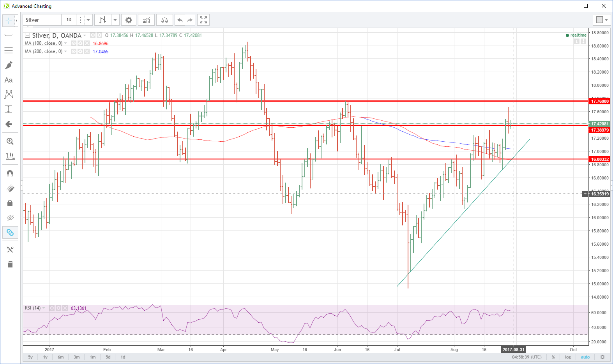Open the interval dropdown arrow
Image resolution: width=613 pixels, height=364 pixels.
(x=88, y=20)
